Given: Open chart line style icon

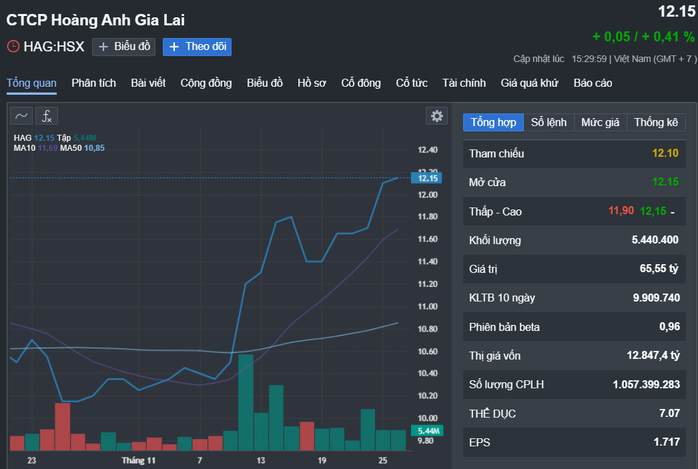Looking at the screenshot, I should coord(21,117).
